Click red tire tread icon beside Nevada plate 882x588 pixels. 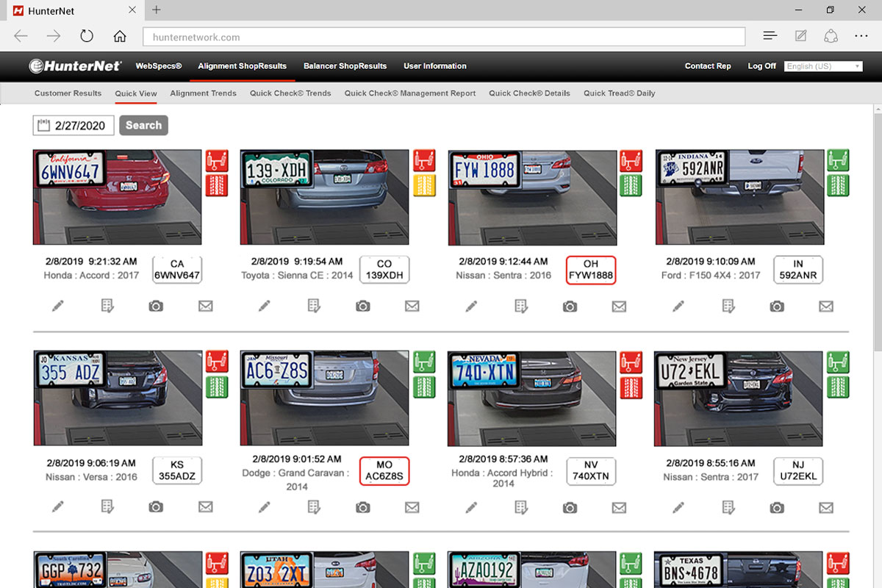(x=631, y=387)
